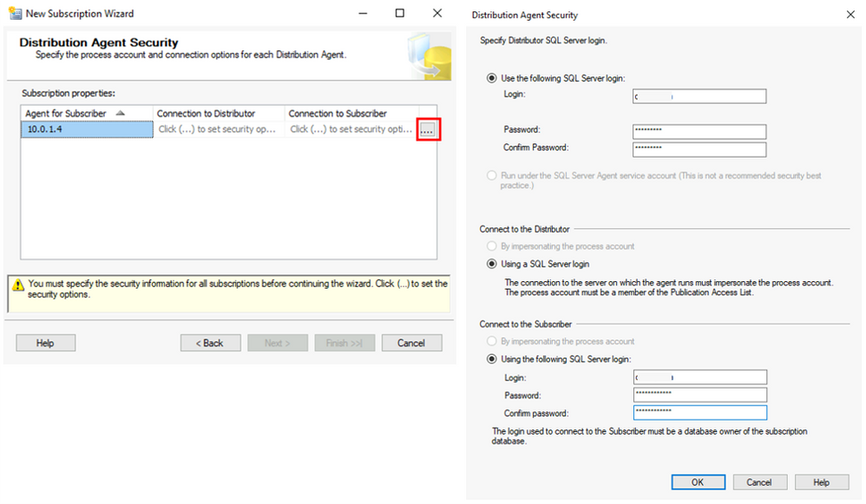Click the Back button in wizard

pyautogui.click(x=210, y=343)
